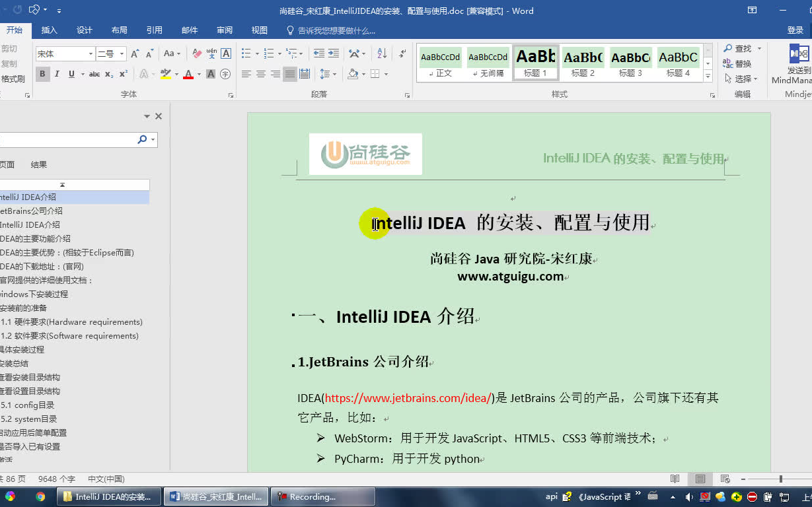Apply subscript formatting

[x=108, y=73]
